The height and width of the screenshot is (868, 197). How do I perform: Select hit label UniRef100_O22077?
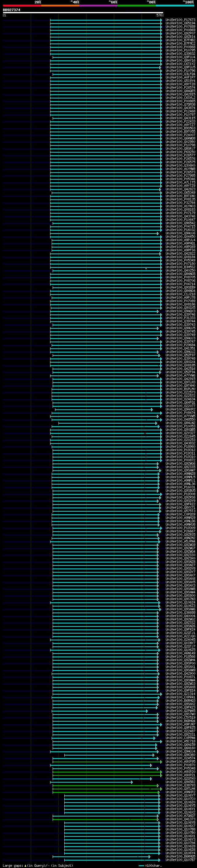tap(180, 406)
